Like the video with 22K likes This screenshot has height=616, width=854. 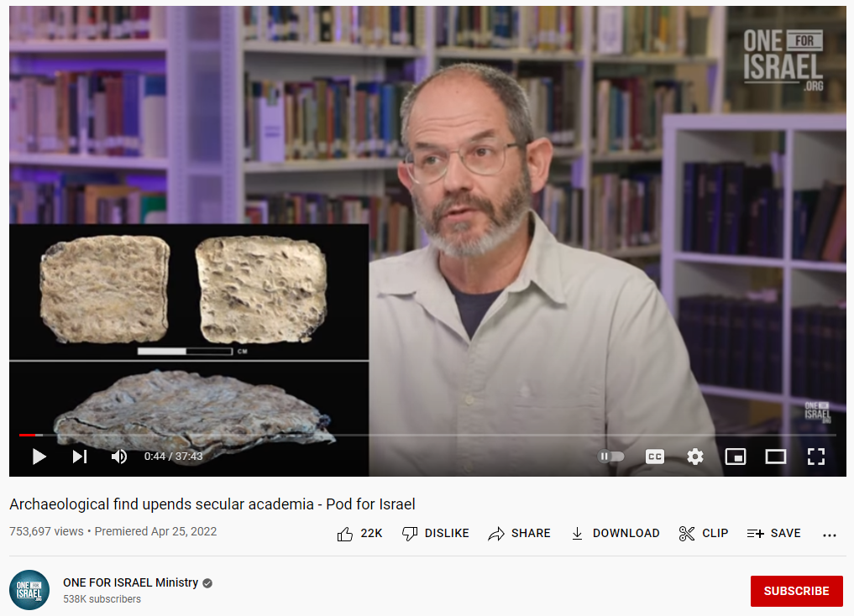360,533
